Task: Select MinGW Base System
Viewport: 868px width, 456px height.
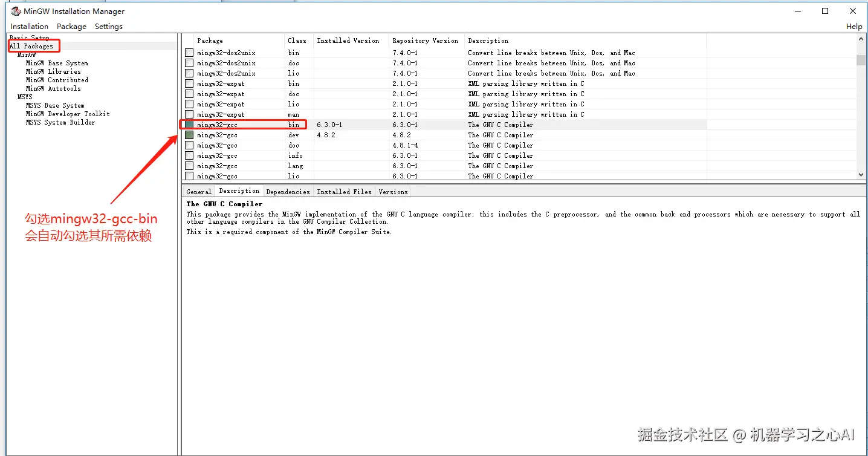Action: 57,63
